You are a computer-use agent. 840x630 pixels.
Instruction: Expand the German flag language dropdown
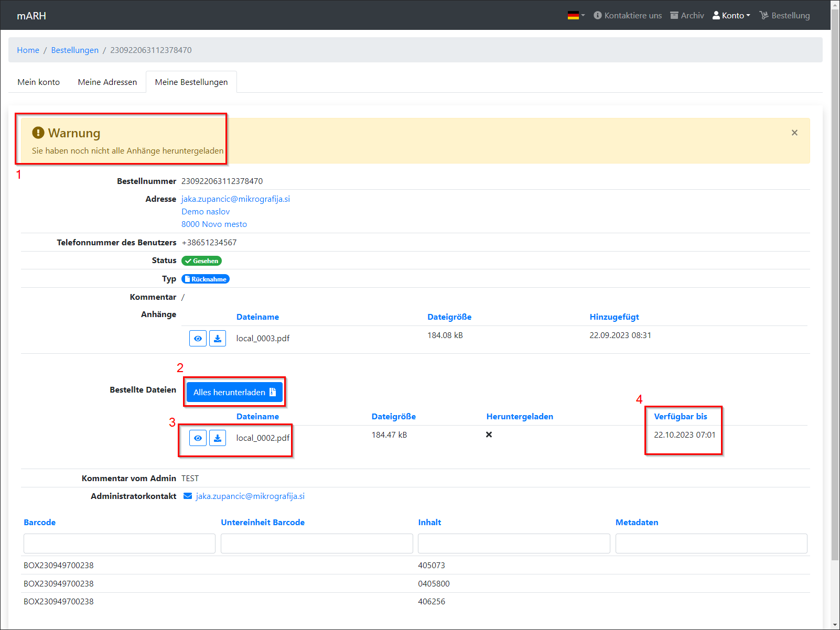point(576,16)
